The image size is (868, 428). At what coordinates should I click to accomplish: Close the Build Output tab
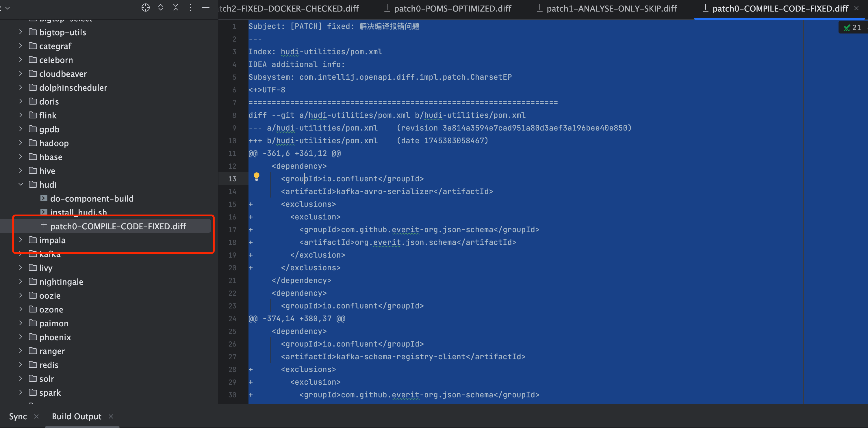point(111,416)
